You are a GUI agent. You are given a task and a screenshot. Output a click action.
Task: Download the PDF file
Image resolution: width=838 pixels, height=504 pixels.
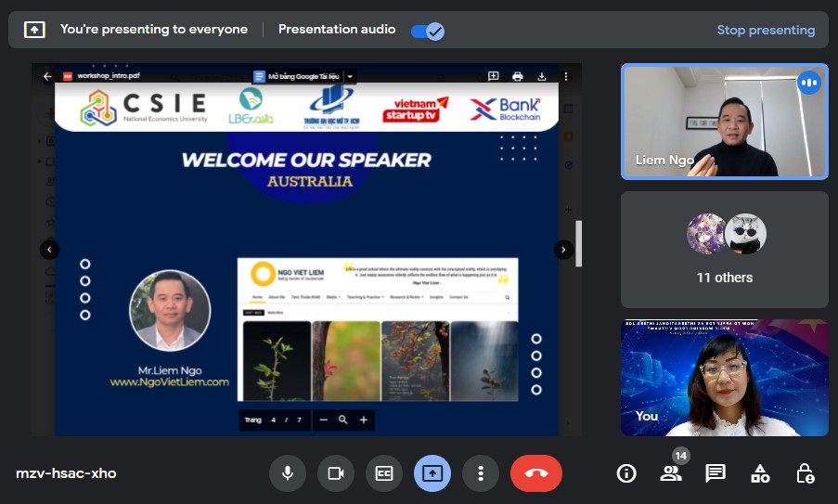[541, 76]
